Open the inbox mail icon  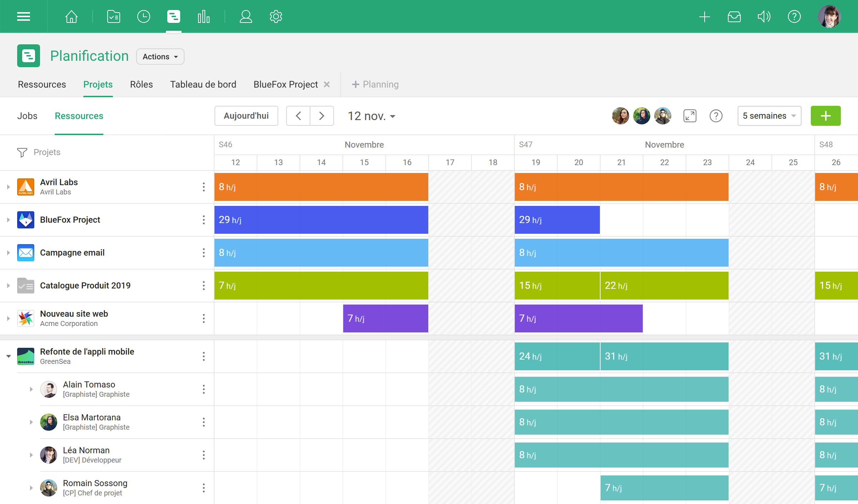point(734,16)
